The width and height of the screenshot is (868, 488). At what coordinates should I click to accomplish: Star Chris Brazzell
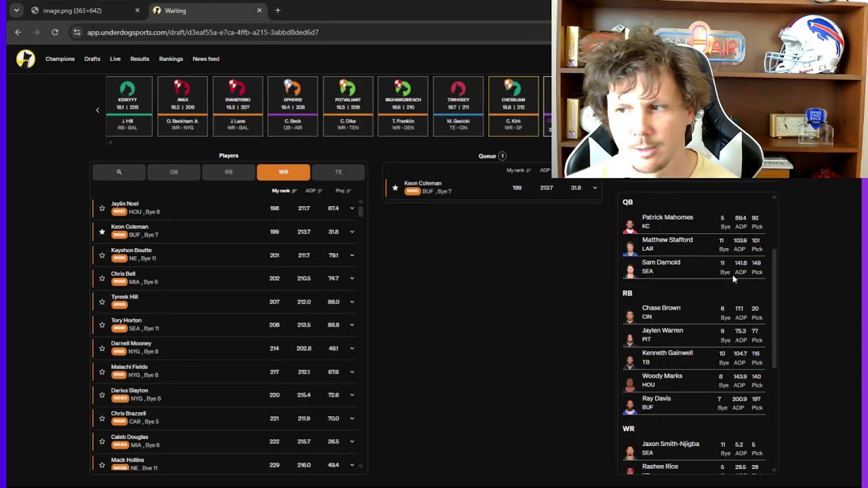pyautogui.click(x=102, y=418)
